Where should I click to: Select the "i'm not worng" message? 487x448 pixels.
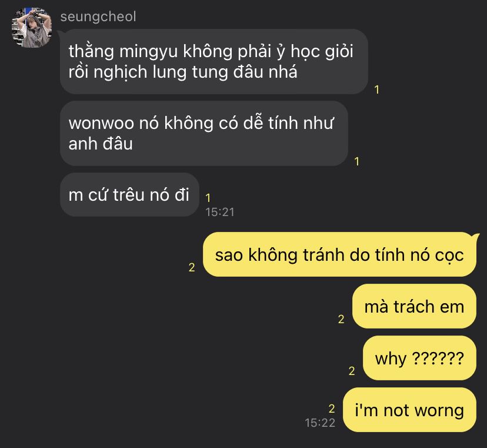[x=409, y=410]
